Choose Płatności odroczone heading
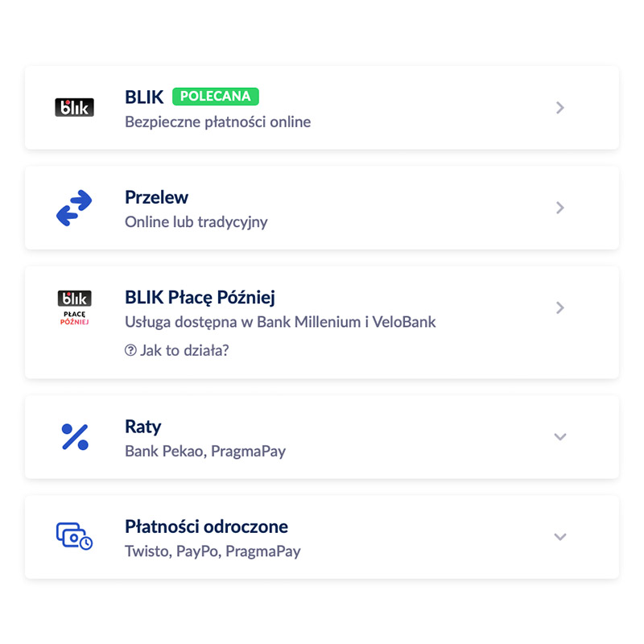644x644 pixels. (207, 527)
